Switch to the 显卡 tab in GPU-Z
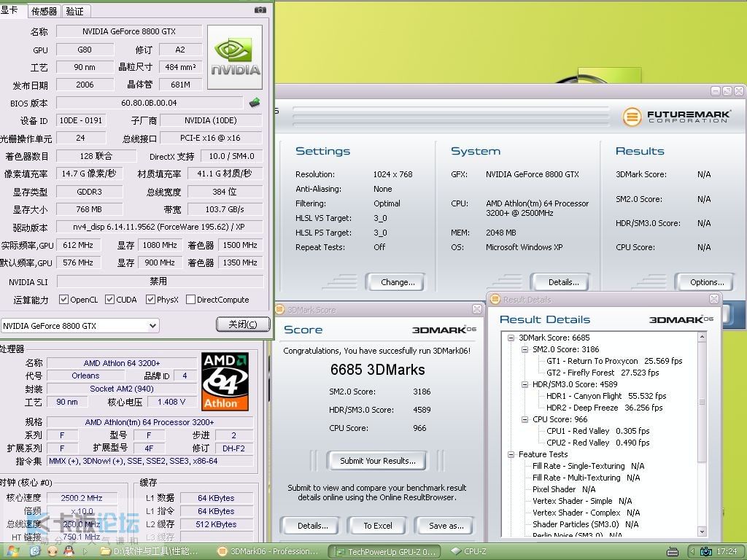 [12, 10]
